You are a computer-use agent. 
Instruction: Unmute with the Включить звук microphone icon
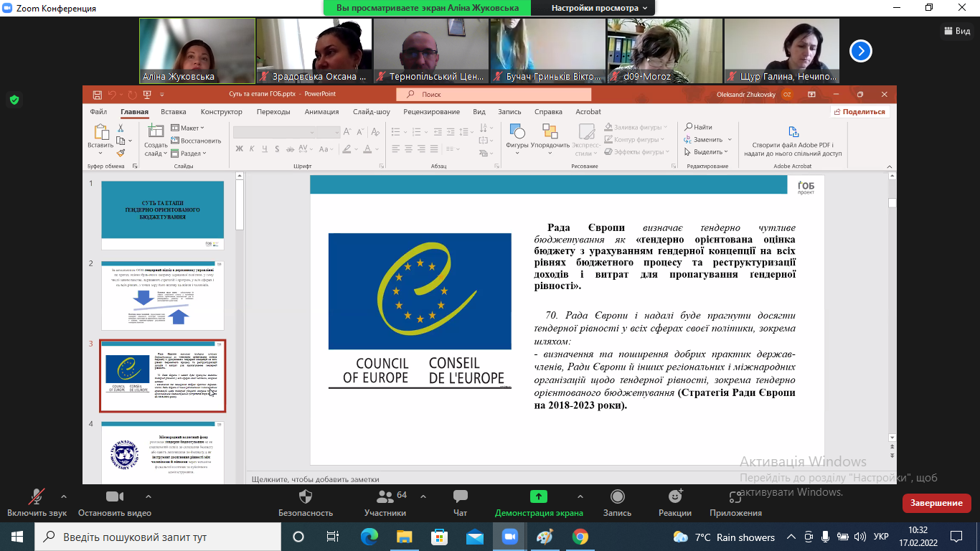pyautogui.click(x=36, y=496)
